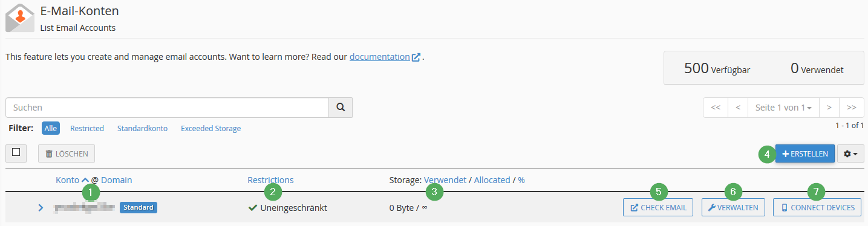Go to the first page arrow
This screenshot has height=226, width=868.
pos(716,108)
